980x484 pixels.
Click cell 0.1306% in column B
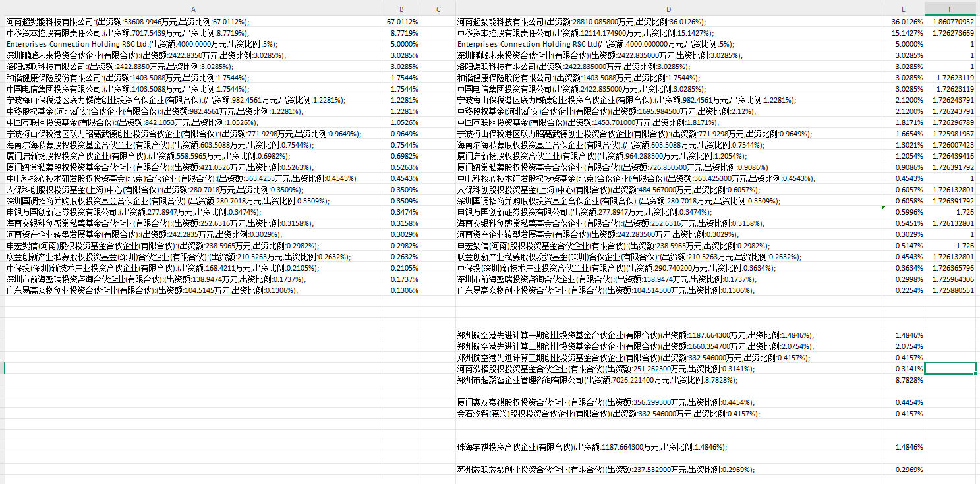401,290
